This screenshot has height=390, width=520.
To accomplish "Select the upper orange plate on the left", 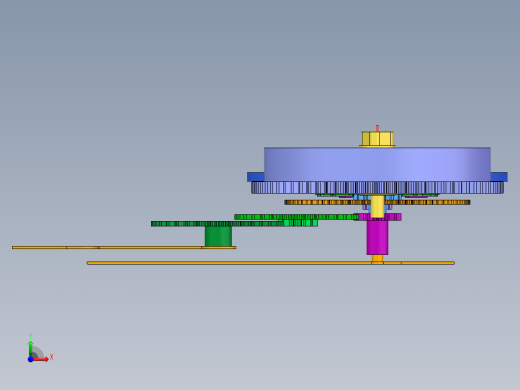I will tap(124, 248).
